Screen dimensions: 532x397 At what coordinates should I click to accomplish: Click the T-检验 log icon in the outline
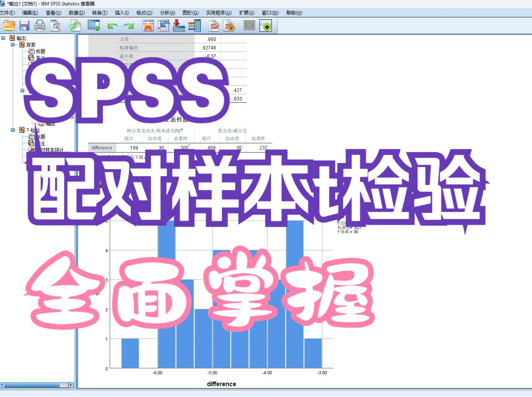coord(22,130)
